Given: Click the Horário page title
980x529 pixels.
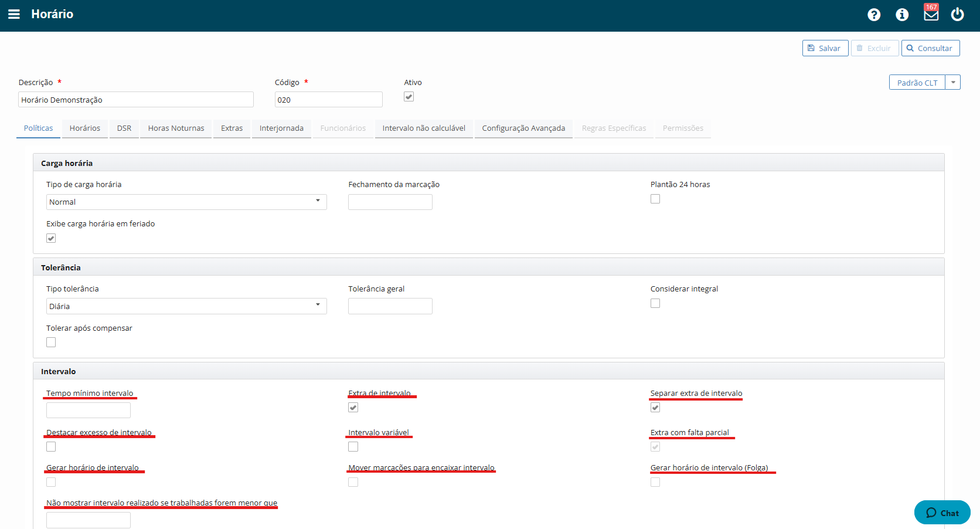Looking at the screenshot, I should click(52, 14).
